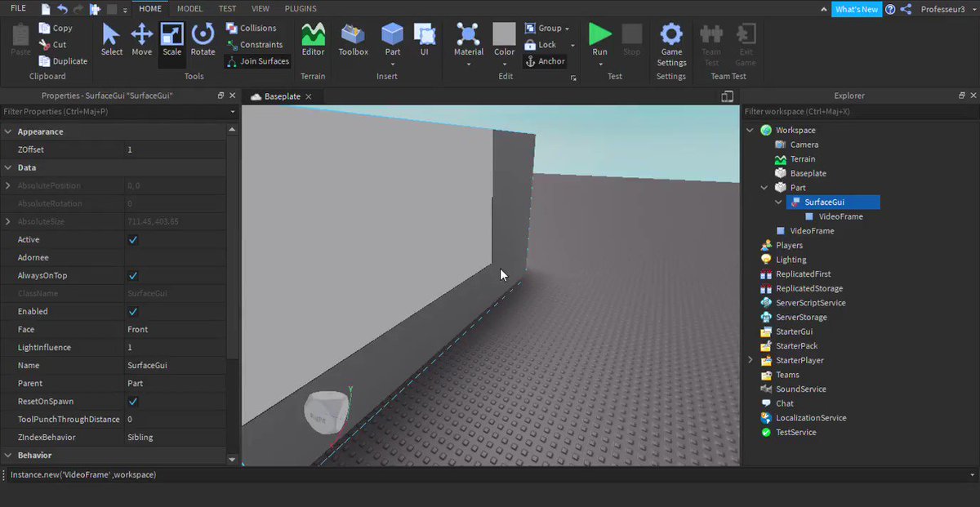Expand the StarterPlayer node
Image resolution: width=980 pixels, height=507 pixels.
[751, 360]
